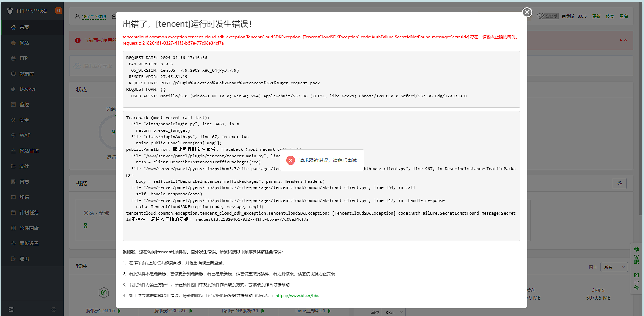The height and width of the screenshot is (316, 644).
Task: Collapse the sidebar with the bottom menu icon
Action: tap(11, 309)
